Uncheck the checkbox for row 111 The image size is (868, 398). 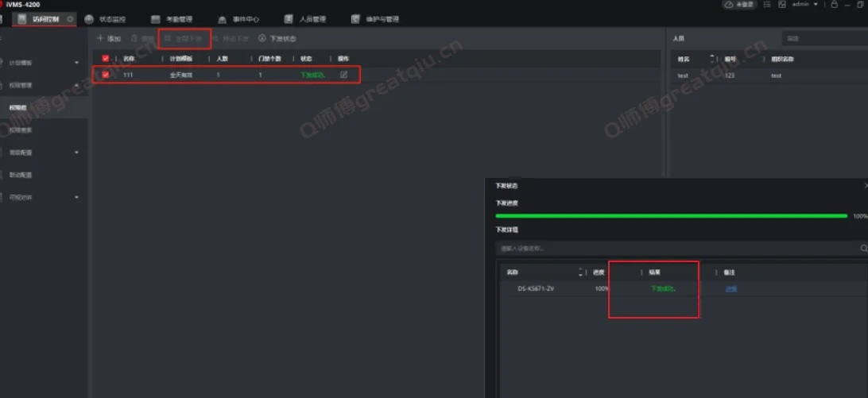[105, 75]
